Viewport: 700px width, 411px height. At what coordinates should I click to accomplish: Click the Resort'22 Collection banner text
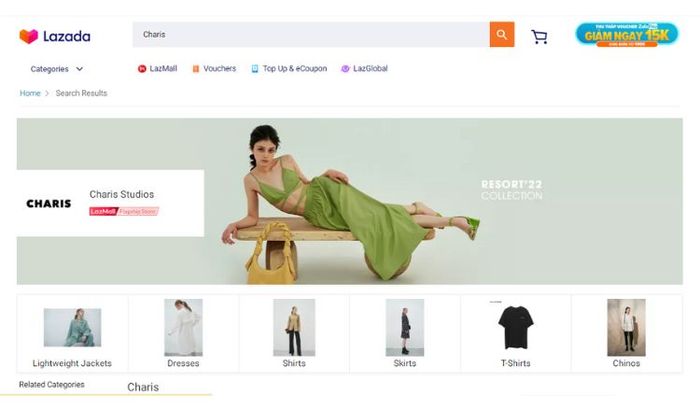pos(512,190)
